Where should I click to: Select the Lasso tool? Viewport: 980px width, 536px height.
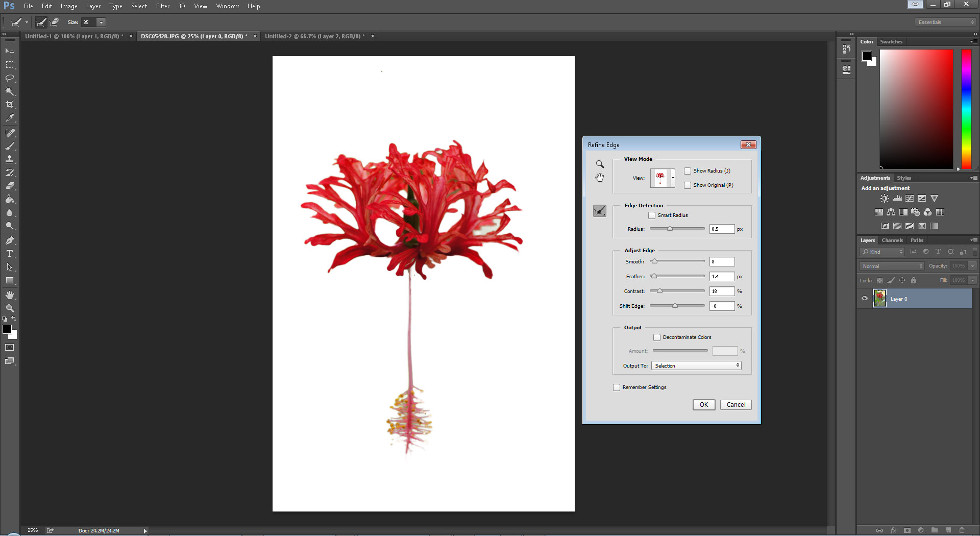[x=10, y=78]
